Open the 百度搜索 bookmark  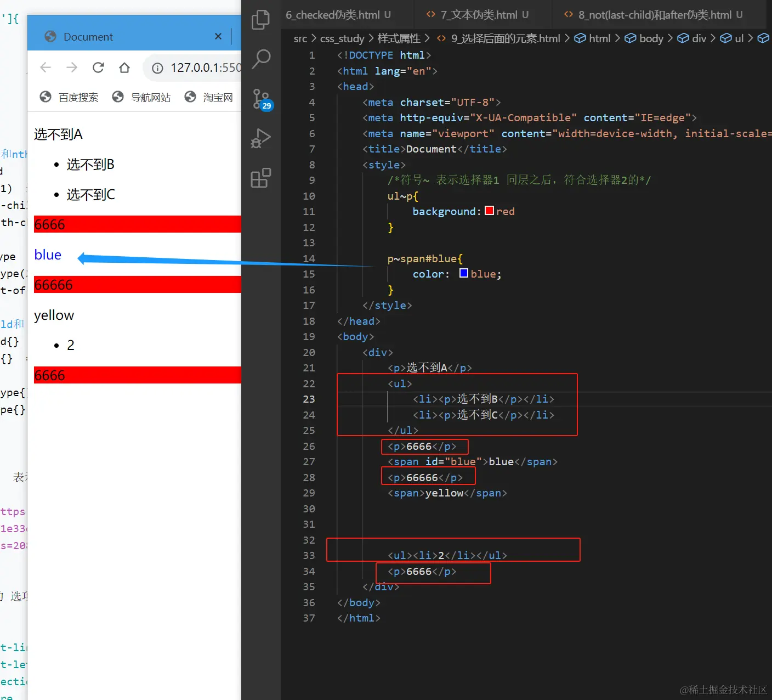click(69, 97)
